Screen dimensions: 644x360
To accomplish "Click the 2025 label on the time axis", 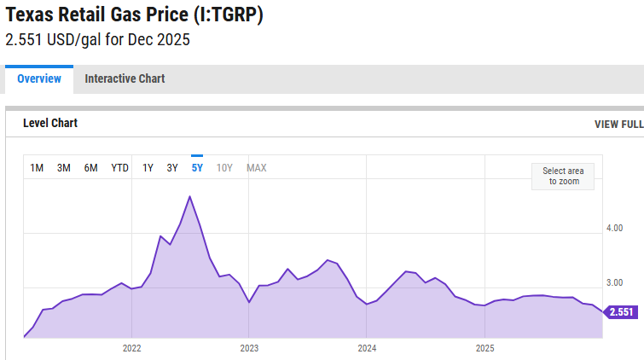I will [484, 348].
